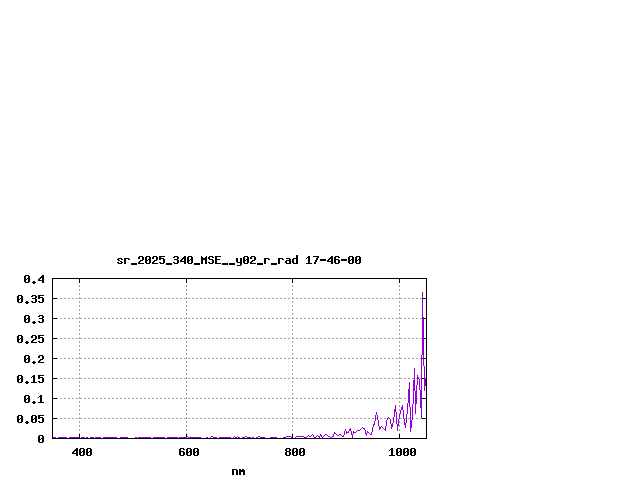Click the timestamp 17-46-00 in the title
This screenshot has width=640, height=480.
coord(333,260)
